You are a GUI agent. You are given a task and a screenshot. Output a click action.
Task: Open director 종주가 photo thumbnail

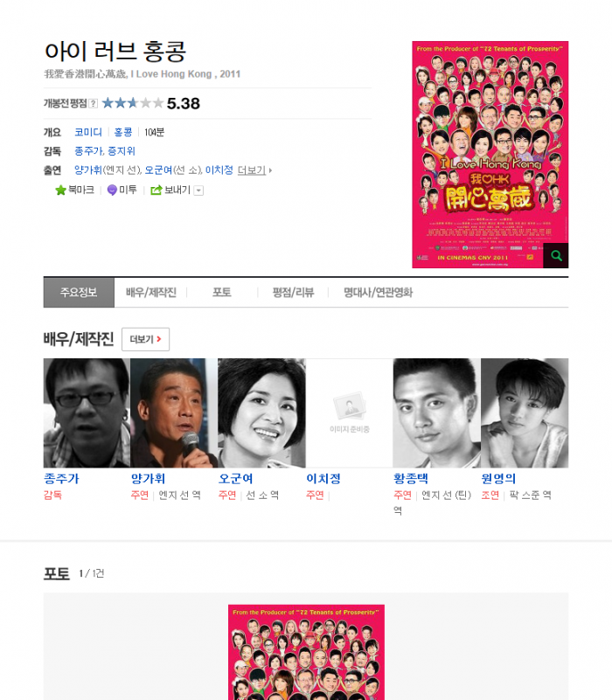[x=87, y=413]
